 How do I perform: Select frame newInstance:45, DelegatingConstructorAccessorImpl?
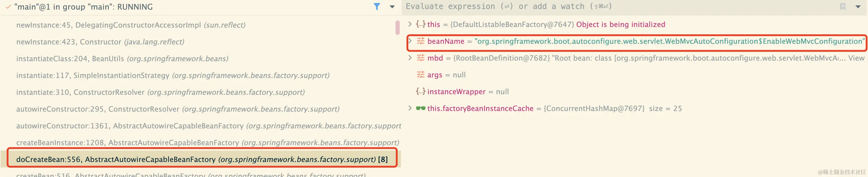pyautogui.click(x=131, y=25)
